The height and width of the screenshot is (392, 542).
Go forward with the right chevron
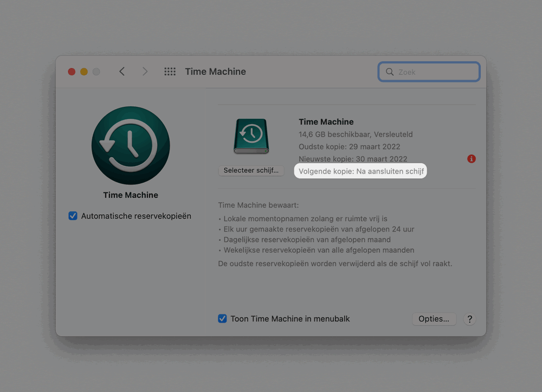point(145,72)
